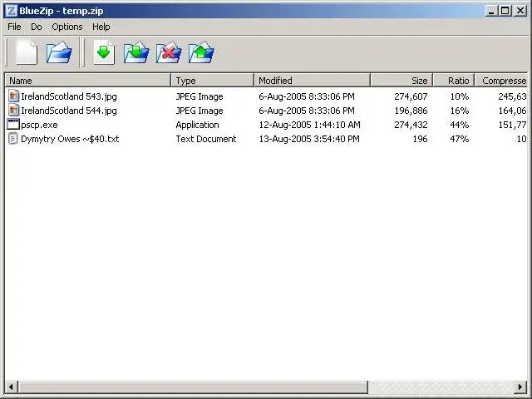Sort by the Size column header
Screen dimensions: 532x399
(401, 81)
